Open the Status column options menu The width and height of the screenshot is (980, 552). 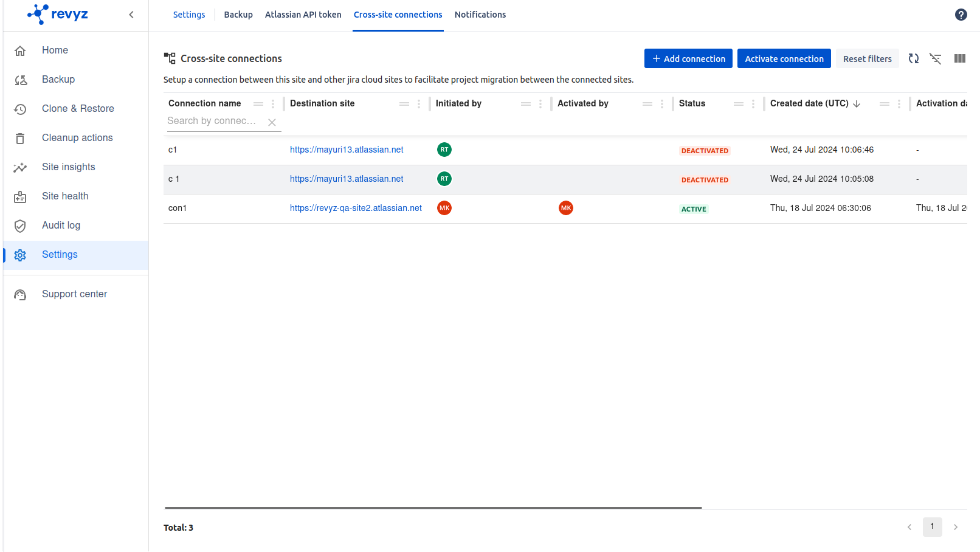coord(753,104)
